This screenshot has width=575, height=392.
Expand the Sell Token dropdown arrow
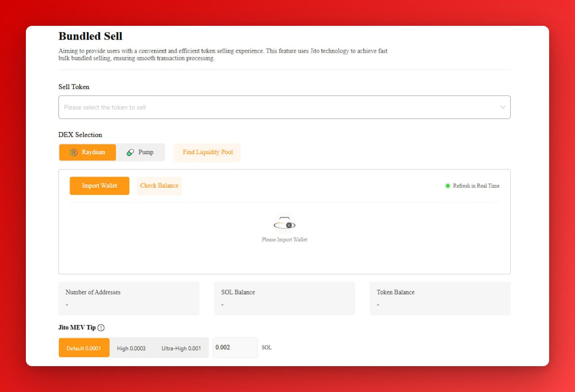point(503,107)
